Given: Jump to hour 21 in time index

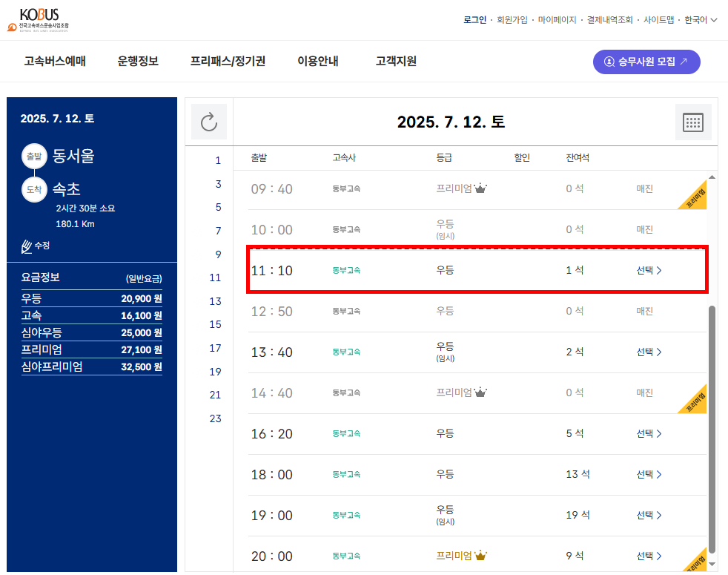Looking at the screenshot, I should click(215, 395).
